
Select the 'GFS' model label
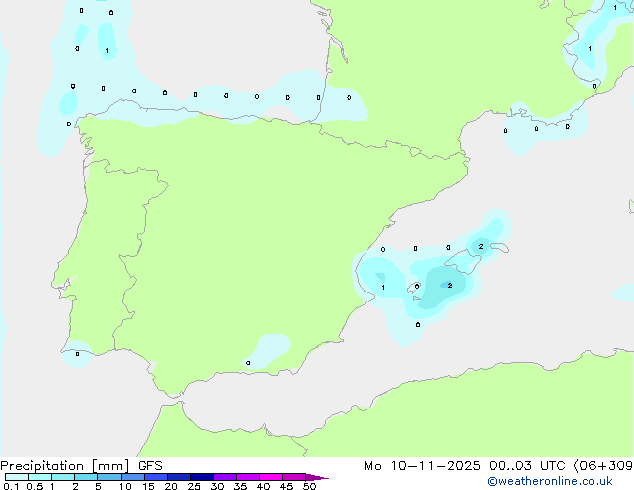pyautogui.click(x=150, y=466)
